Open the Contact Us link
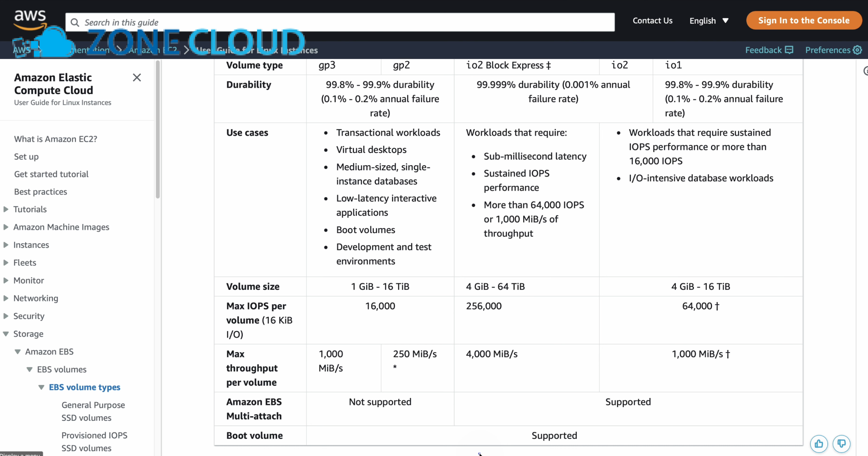 coord(652,21)
